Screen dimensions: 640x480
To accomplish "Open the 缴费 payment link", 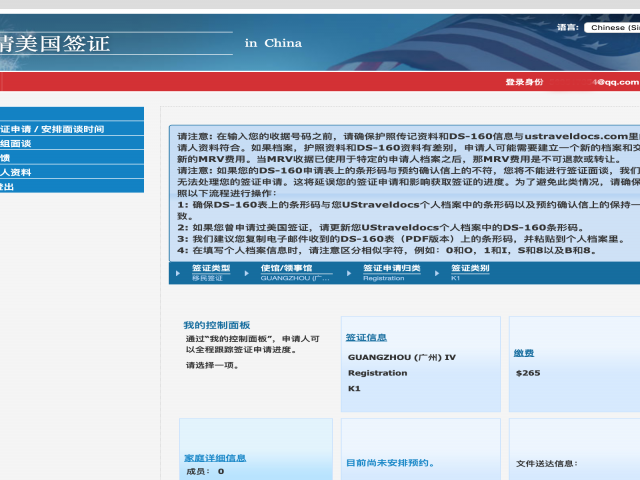I will [x=524, y=352].
